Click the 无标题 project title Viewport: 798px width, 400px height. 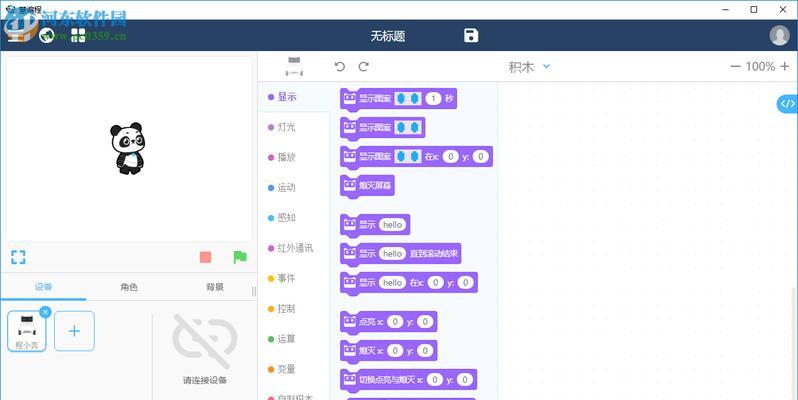pyautogui.click(x=388, y=36)
